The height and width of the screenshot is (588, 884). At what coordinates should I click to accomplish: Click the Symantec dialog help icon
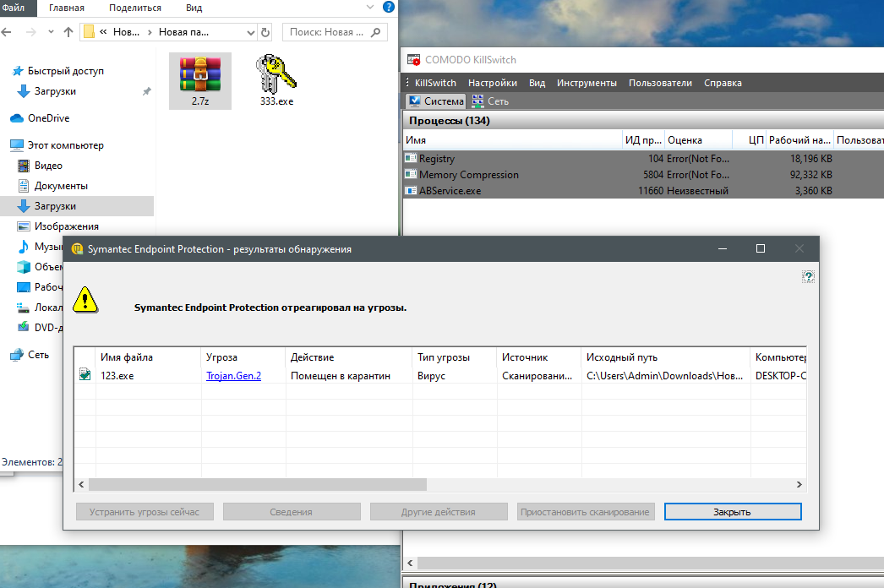tap(809, 276)
